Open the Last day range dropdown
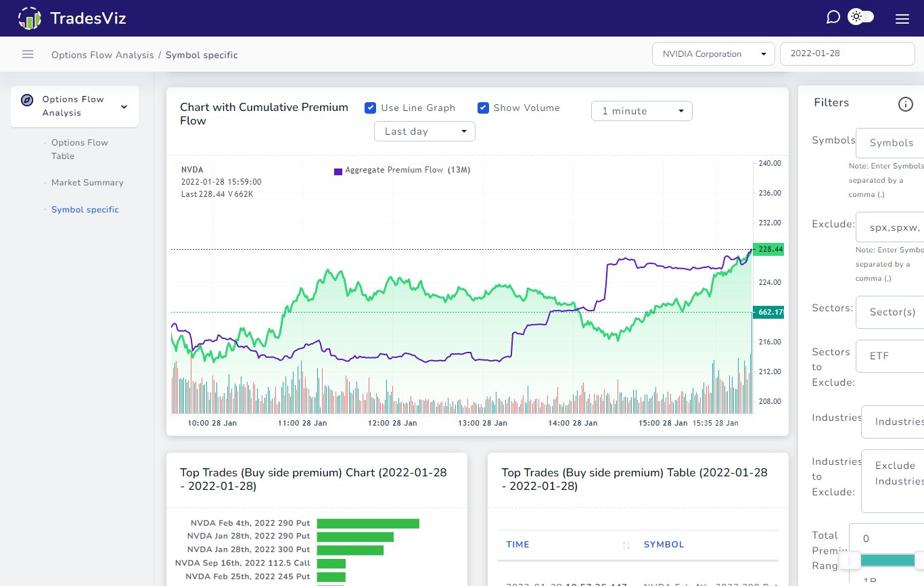The image size is (924, 586). tap(425, 131)
